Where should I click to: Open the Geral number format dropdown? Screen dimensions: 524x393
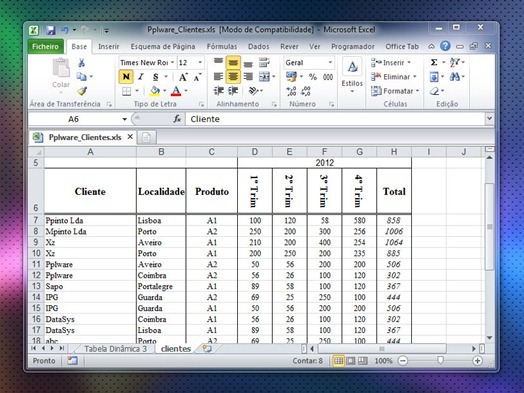point(330,62)
